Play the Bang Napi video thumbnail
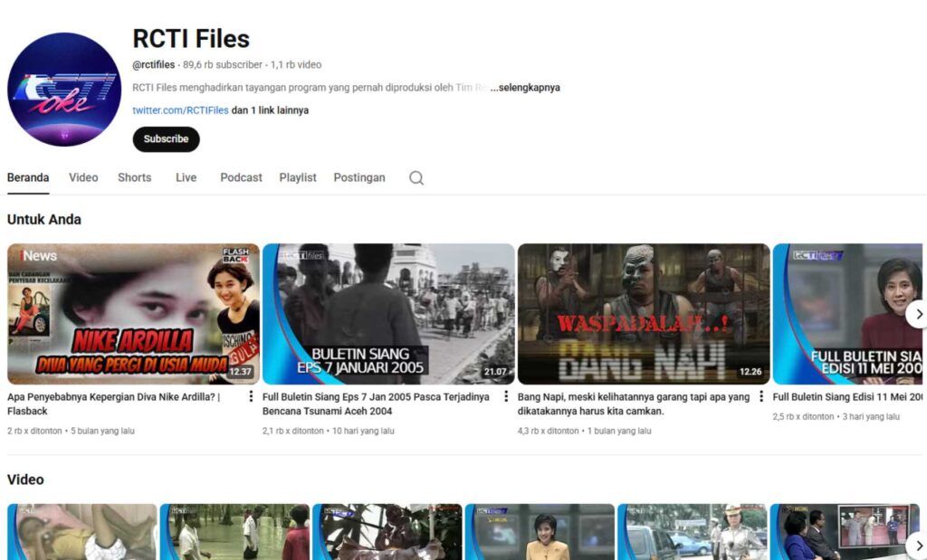The width and height of the screenshot is (927, 560). click(644, 314)
